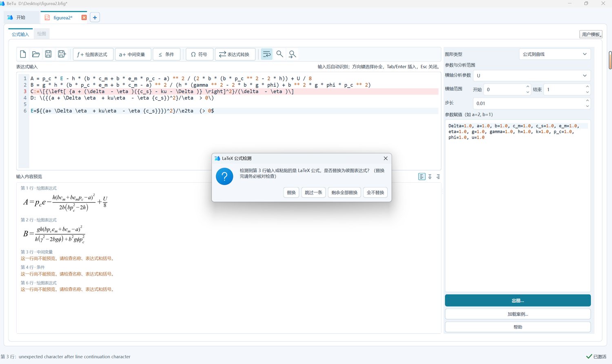The height and width of the screenshot is (364, 612).
Task: Click 替换 in the LaTeX dialog
Action: pyautogui.click(x=291, y=192)
